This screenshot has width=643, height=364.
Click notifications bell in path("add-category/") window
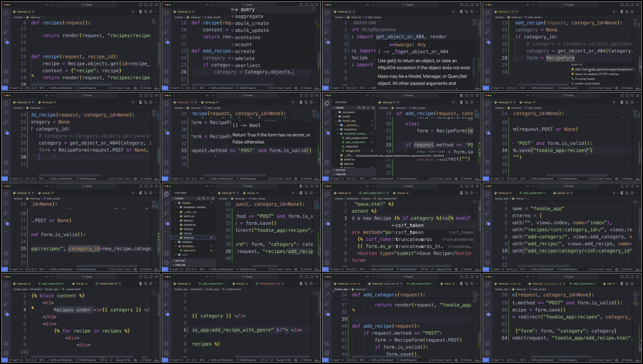pos(637,269)
